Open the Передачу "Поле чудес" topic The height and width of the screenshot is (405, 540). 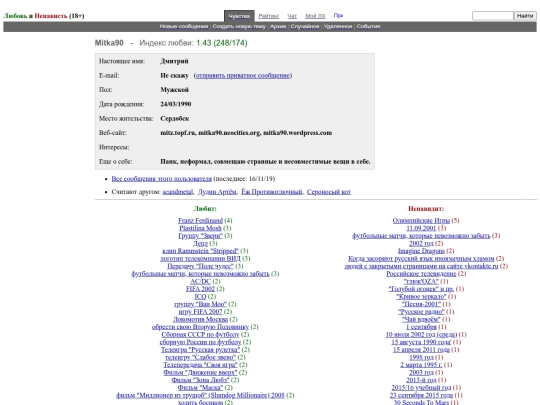pos(200,266)
